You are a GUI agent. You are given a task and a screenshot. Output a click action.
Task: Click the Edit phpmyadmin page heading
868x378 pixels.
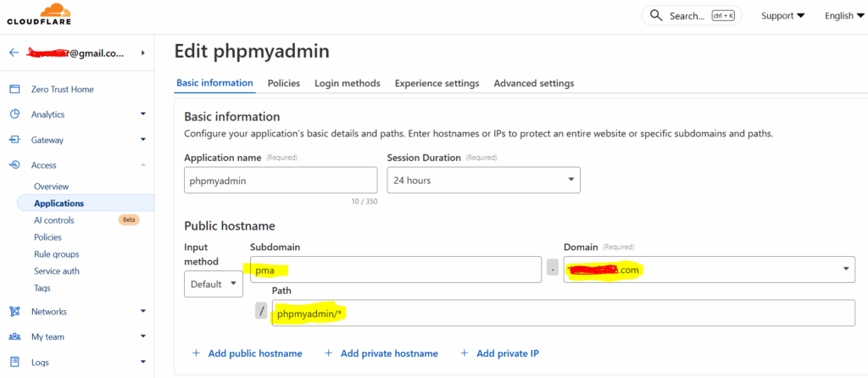tap(252, 52)
